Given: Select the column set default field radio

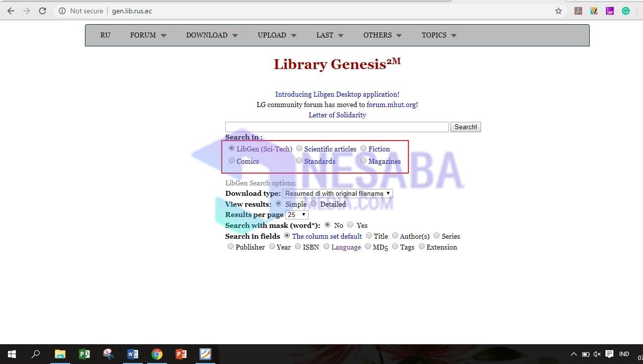Looking at the screenshot, I should (x=287, y=235).
